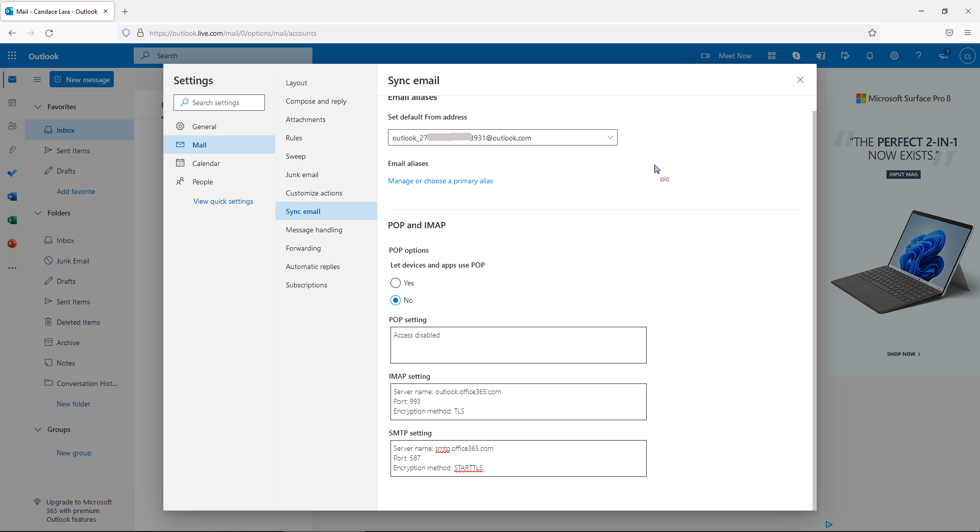Open Junk Email folder
This screenshot has height=532, width=980.
[x=80, y=261]
